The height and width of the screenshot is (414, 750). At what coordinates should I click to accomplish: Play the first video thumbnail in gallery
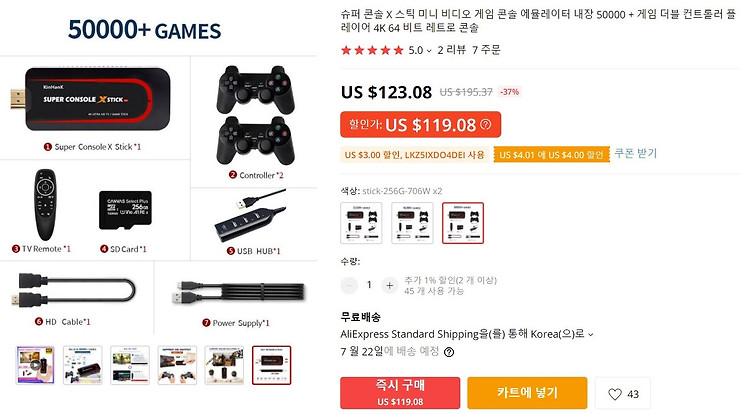tap(35, 365)
